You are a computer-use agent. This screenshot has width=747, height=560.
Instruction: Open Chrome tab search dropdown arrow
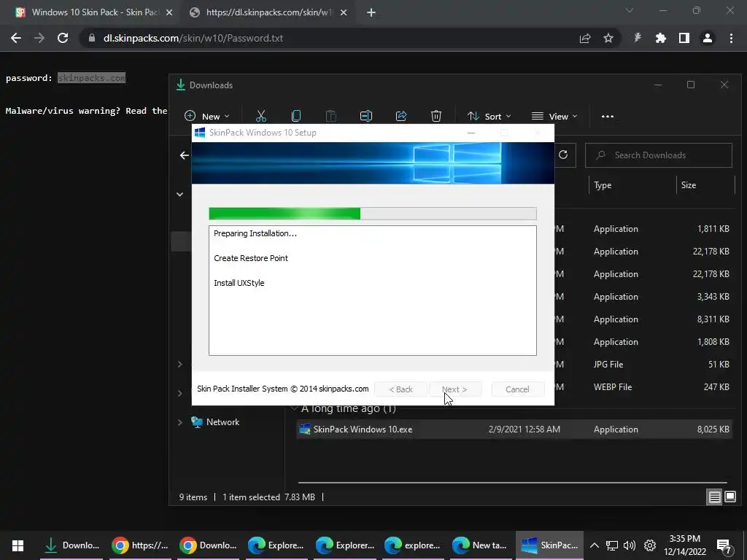tap(630, 10)
